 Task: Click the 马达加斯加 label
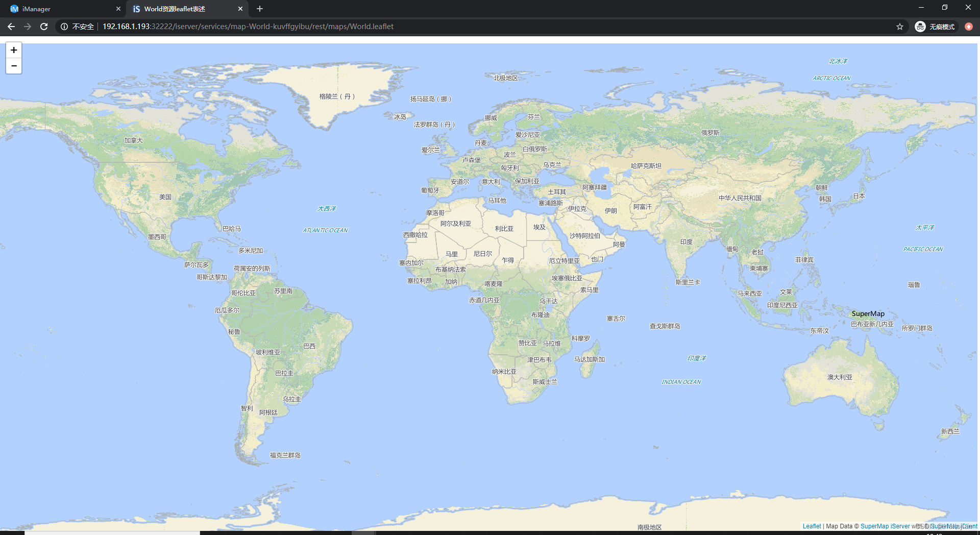(590, 359)
